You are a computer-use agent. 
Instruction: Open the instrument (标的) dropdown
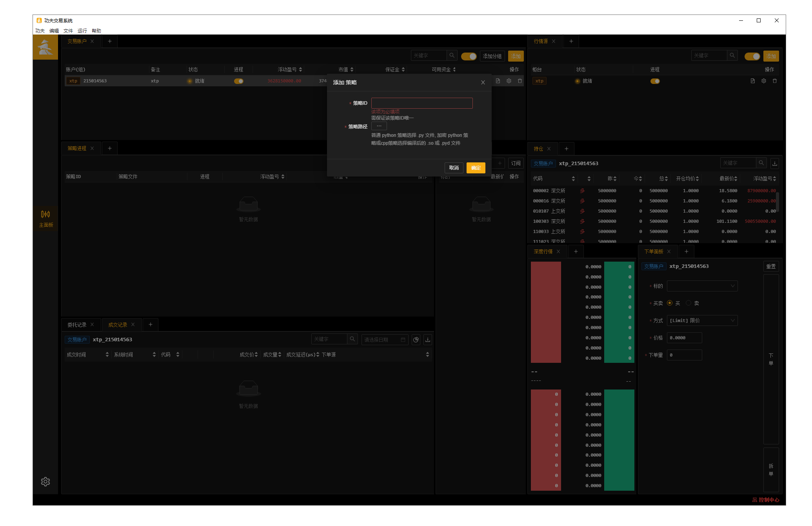click(x=702, y=286)
